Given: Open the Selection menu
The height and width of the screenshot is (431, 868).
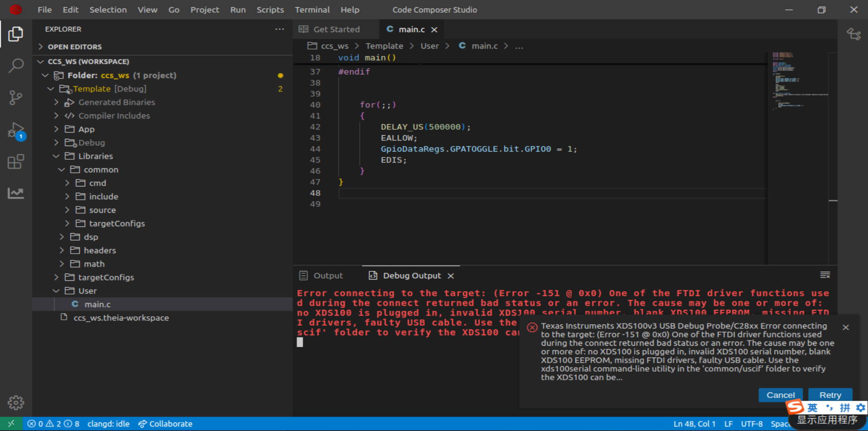Looking at the screenshot, I should 108,10.
